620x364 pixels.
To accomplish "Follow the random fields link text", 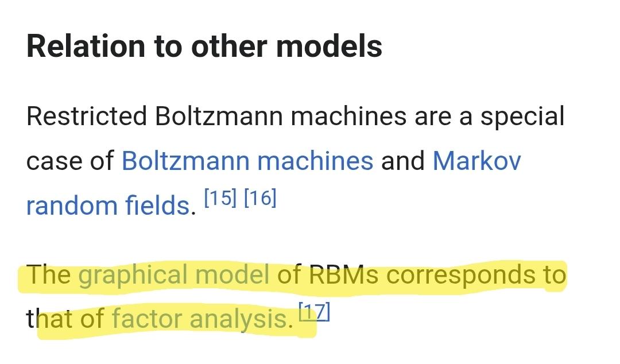I will [108, 206].
